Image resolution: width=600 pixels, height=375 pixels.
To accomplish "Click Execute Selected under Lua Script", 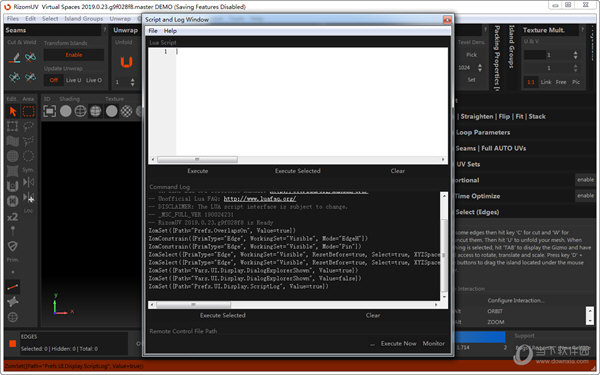I will (x=298, y=171).
